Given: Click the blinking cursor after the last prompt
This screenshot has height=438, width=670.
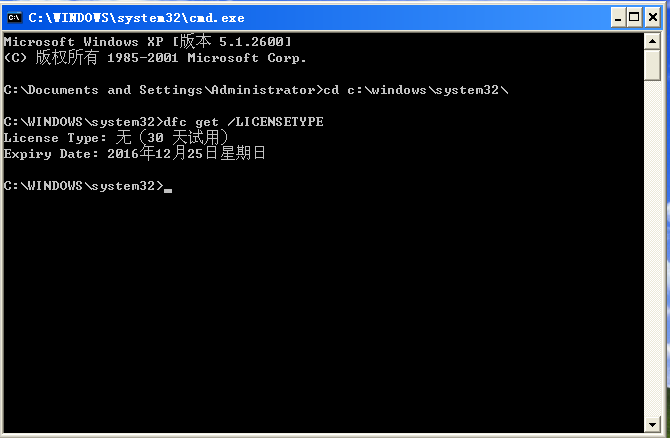Looking at the screenshot, I should click(x=168, y=188).
